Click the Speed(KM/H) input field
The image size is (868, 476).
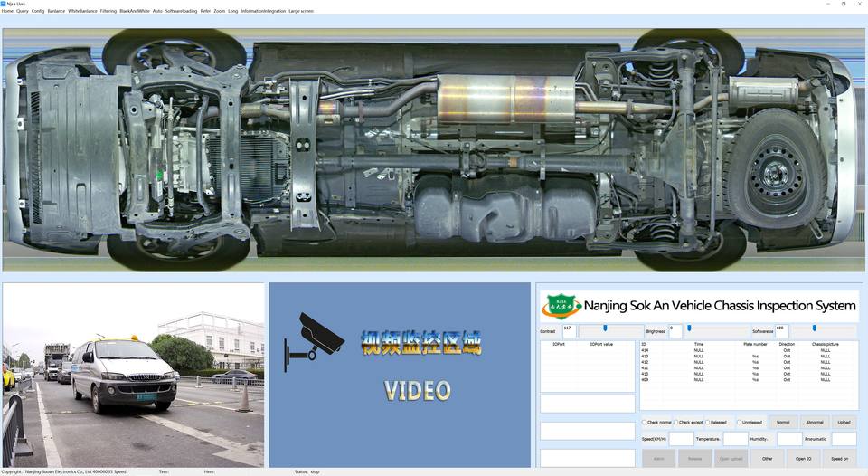click(682, 439)
